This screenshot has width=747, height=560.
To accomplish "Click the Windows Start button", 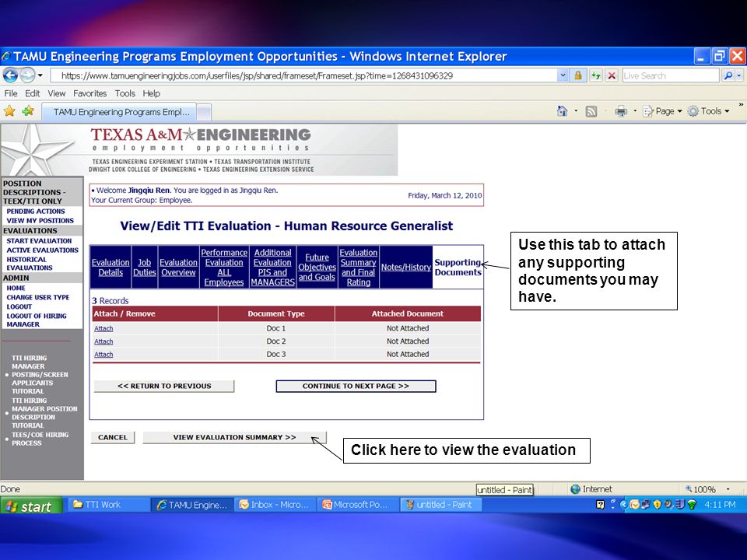I will (31, 506).
